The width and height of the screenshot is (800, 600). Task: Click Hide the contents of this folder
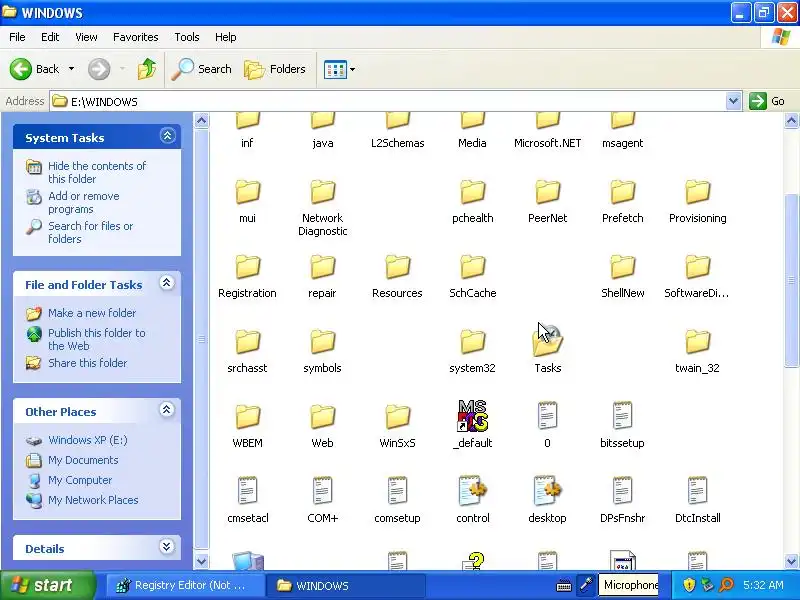tap(97, 172)
